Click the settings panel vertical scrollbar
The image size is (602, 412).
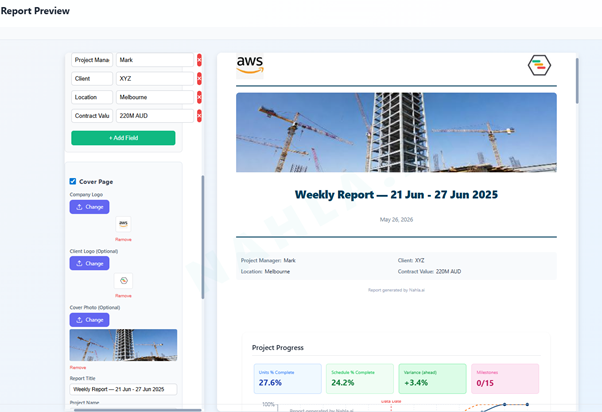(x=203, y=237)
